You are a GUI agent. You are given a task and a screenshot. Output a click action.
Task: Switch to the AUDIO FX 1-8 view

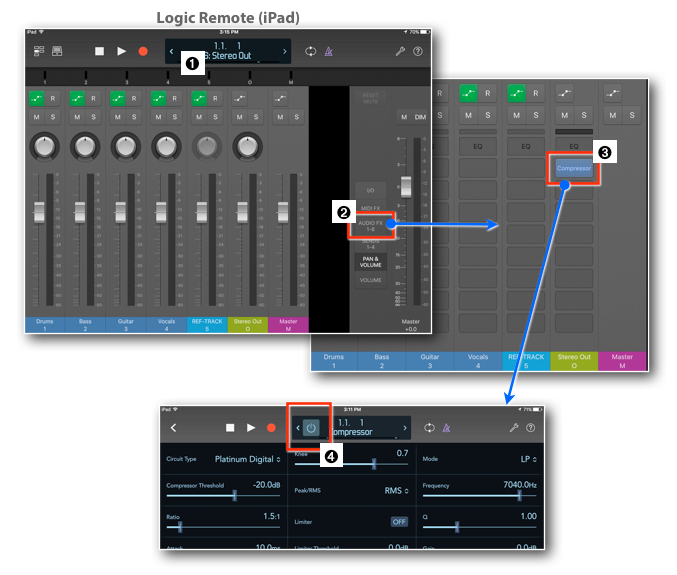coord(370,226)
